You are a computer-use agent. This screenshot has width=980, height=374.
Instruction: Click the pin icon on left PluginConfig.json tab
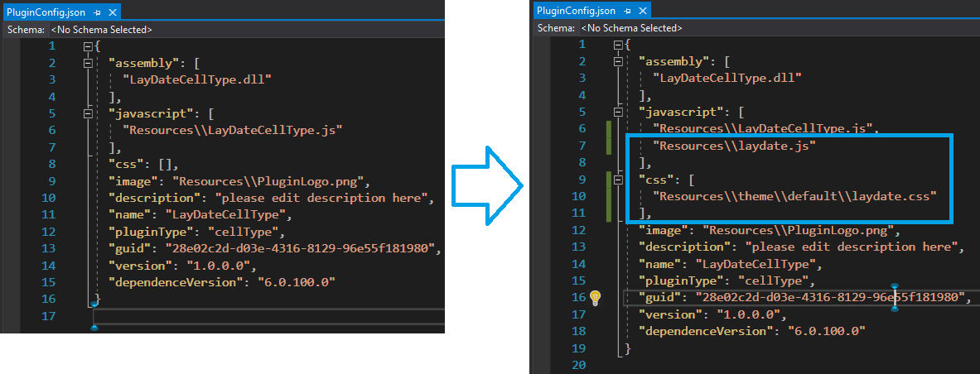click(x=97, y=12)
